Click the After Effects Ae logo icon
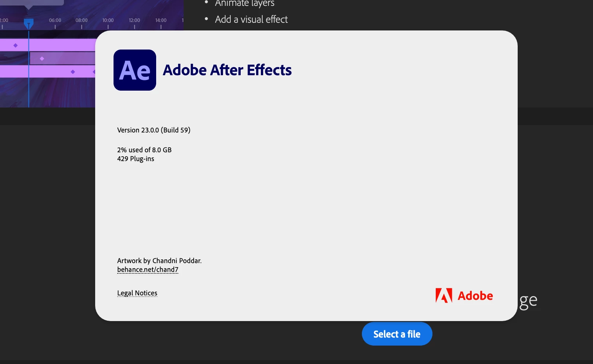This screenshot has height=364, width=593. coord(135,70)
